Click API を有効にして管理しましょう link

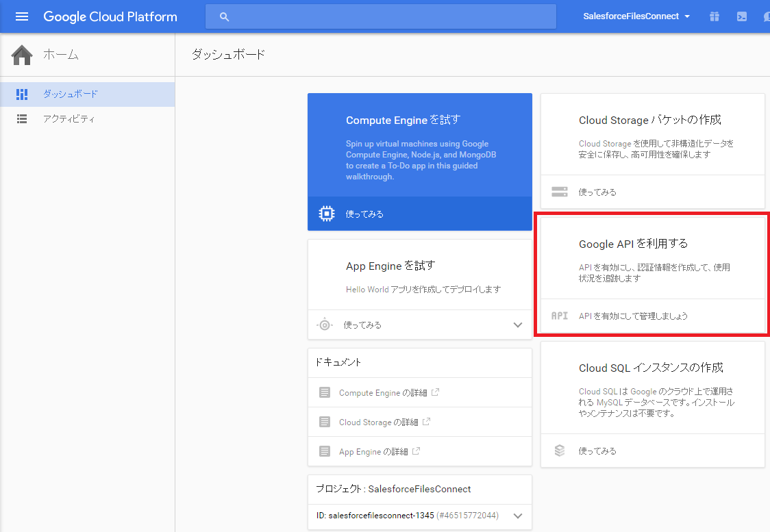point(633,316)
